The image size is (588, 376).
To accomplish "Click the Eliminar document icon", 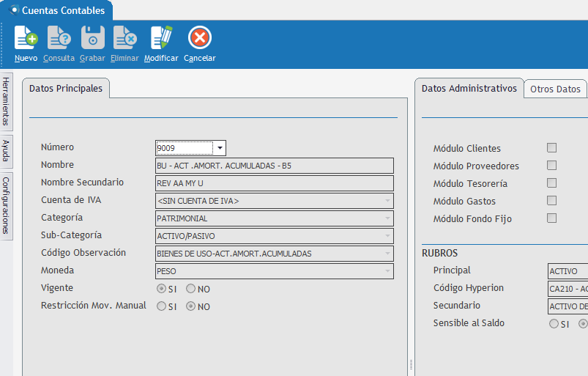I will click(125, 37).
